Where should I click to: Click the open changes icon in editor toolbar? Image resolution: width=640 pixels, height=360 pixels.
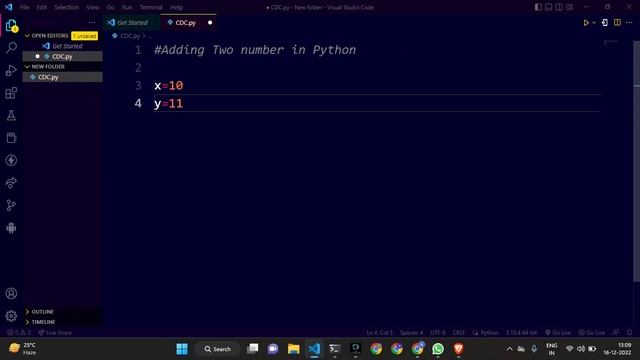point(605,23)
